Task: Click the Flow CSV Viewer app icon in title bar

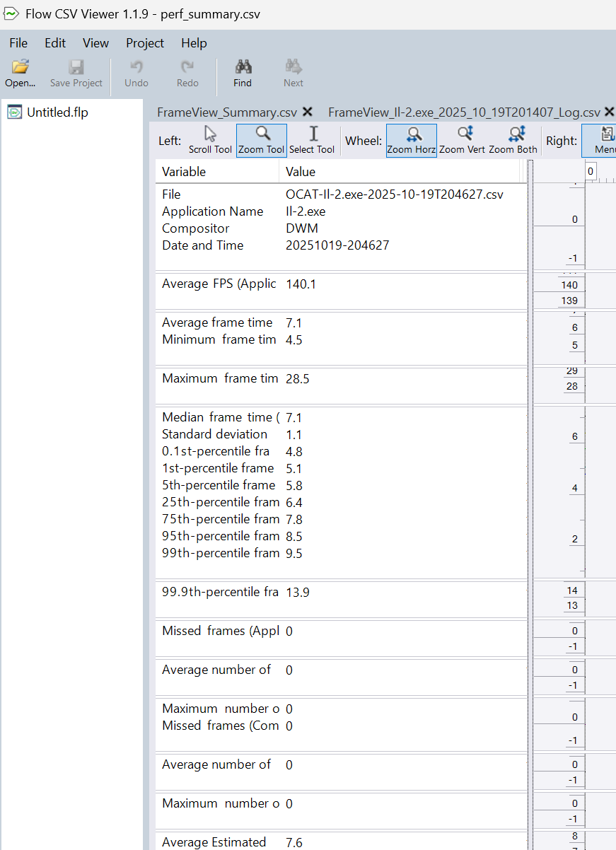Action: click(x=11, y=14)
